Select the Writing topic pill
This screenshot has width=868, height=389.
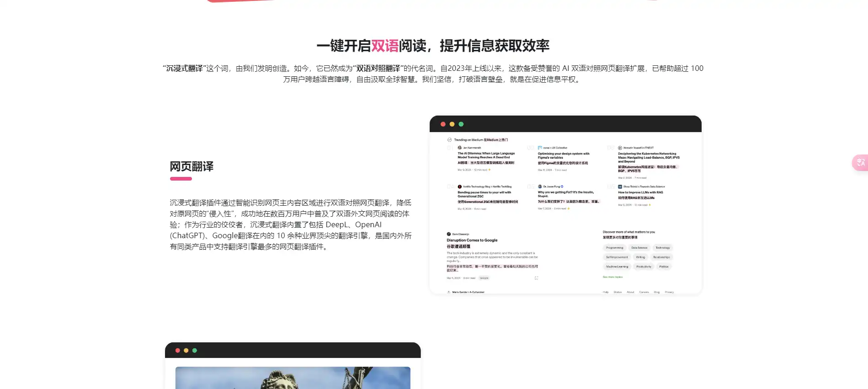pos(640,257)
